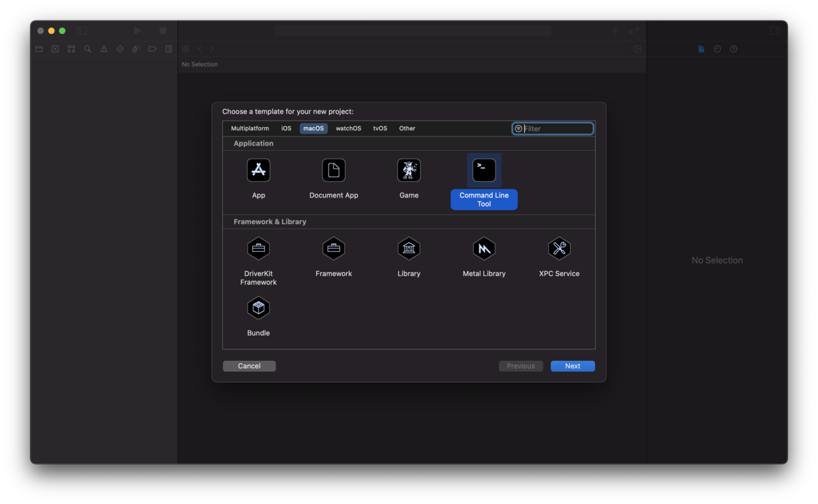Viewport: 818px width, 504px height.
Task: Show the debug navigator
Action: tap(136, 49)
